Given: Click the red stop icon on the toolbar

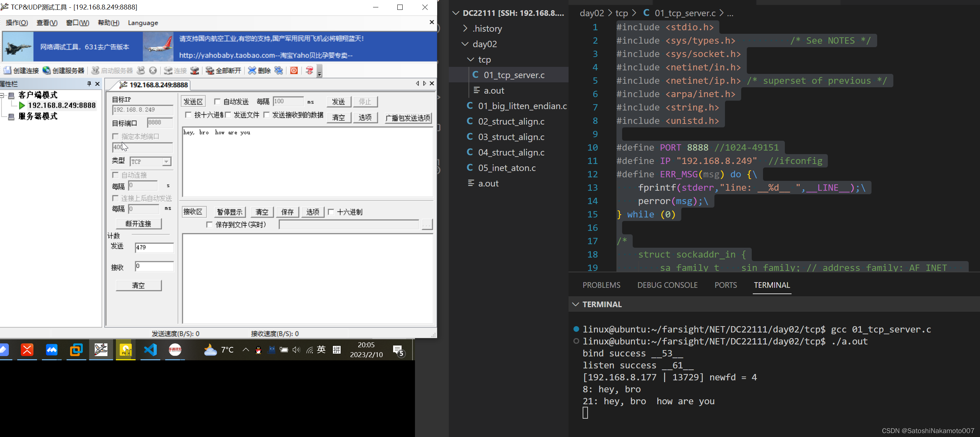Looking at the screenshot, I should click(x=293, y=70).
